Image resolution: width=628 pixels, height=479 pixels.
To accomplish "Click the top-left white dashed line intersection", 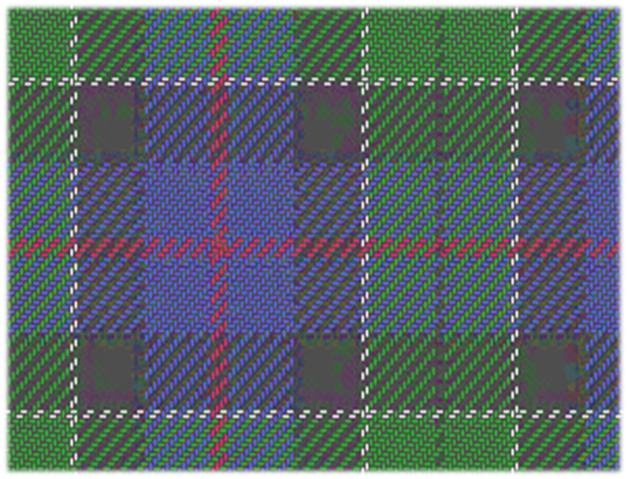I will pyautogui.click(x=75, y=82).
